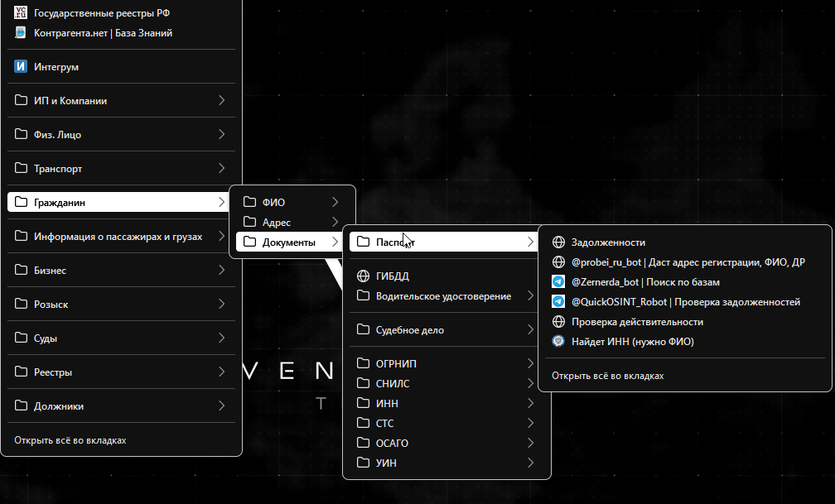Image resolution: width=835 pixels, height=504 pixels.
Task: Expand the Розыск folder chevron
Action: [x=221, y=304]
